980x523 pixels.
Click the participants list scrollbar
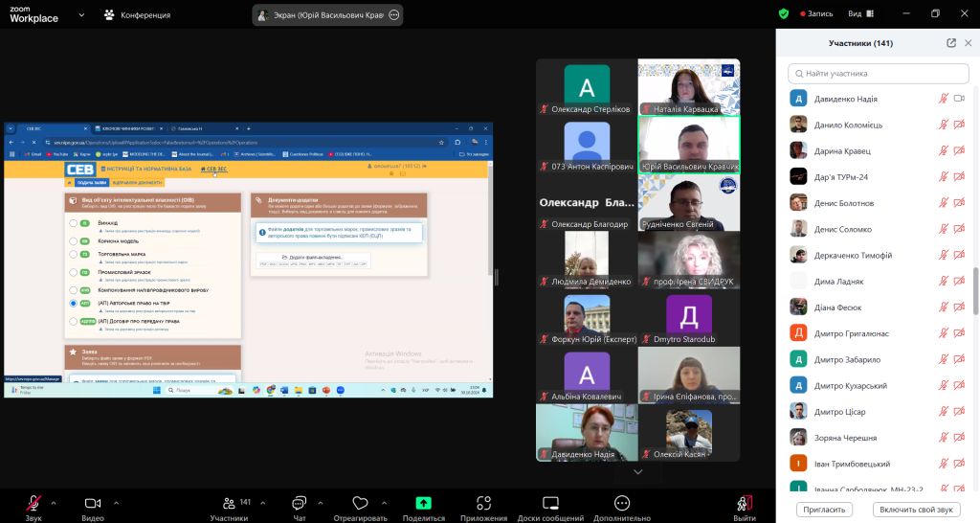point(975,291)
